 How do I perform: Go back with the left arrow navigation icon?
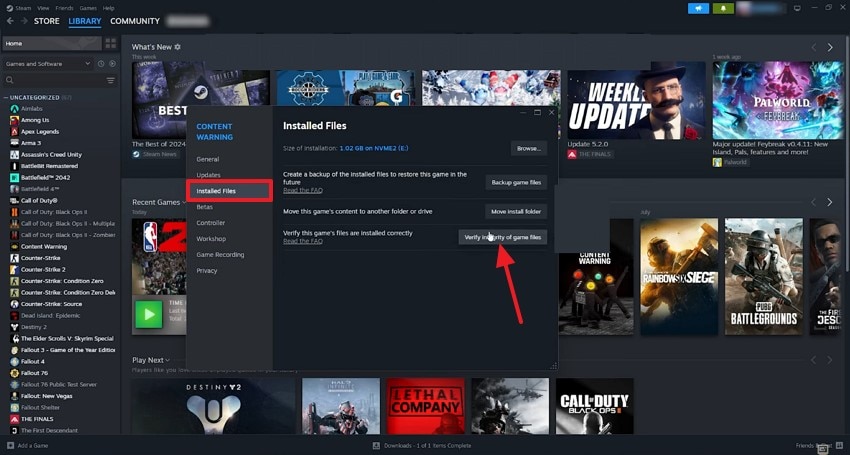(x=10, y=21)
